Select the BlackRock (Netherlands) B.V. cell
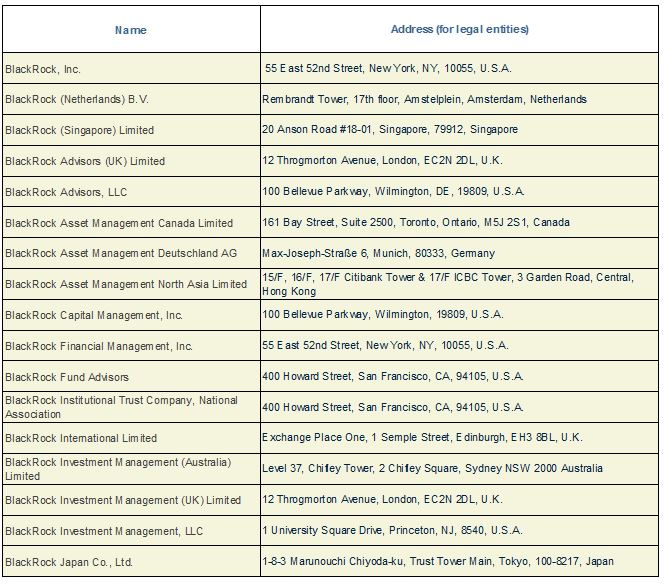This screenshot has height=584, width=664. (x=131, y=99)
